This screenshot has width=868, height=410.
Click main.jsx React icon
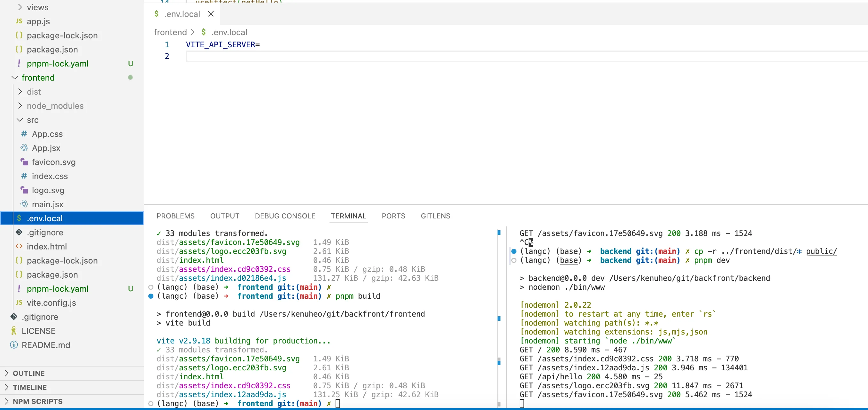[x=24, y=204]
